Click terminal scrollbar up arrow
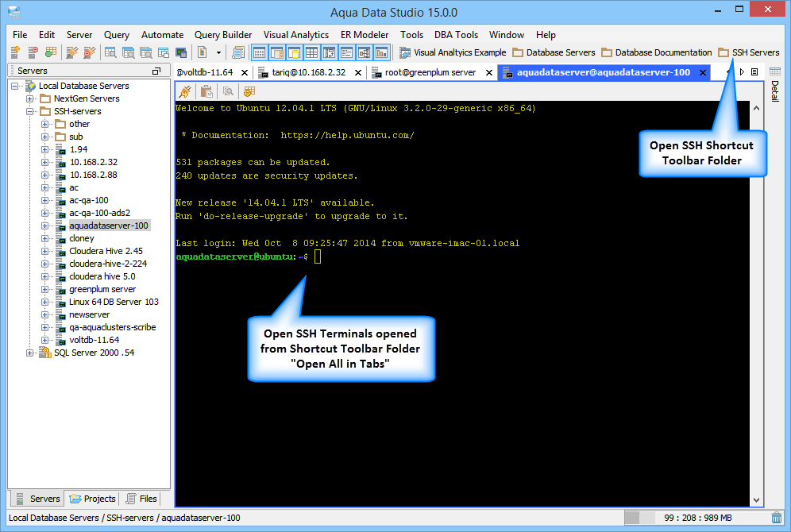This screenshot has height=532, width=791. click(x=756, y=109)
